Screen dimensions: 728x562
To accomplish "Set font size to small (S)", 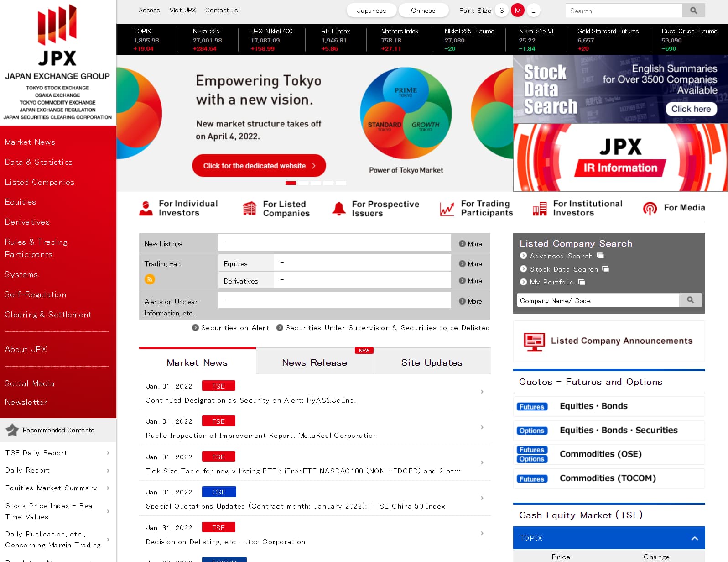I will tap(502, 10).
